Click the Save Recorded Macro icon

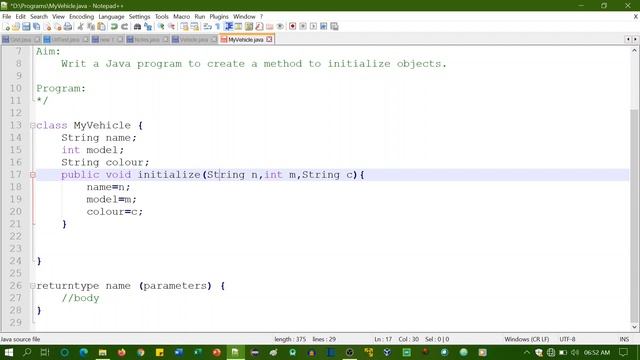point(334,27)
